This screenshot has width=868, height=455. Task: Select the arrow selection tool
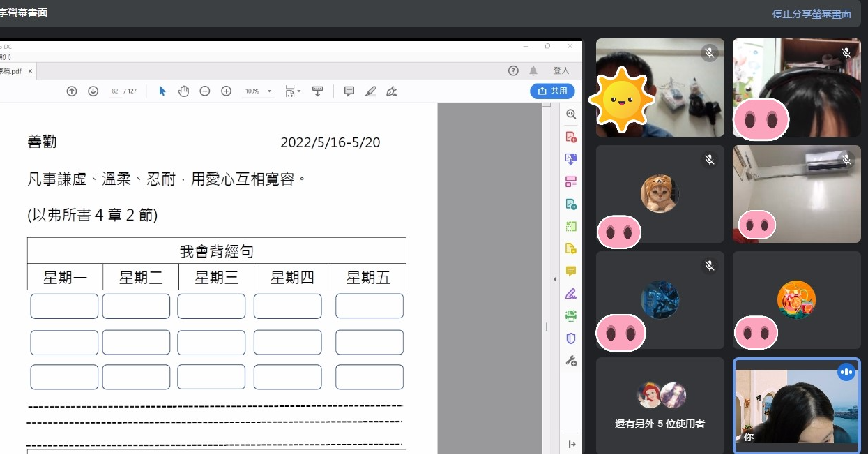tap(162, 91)
